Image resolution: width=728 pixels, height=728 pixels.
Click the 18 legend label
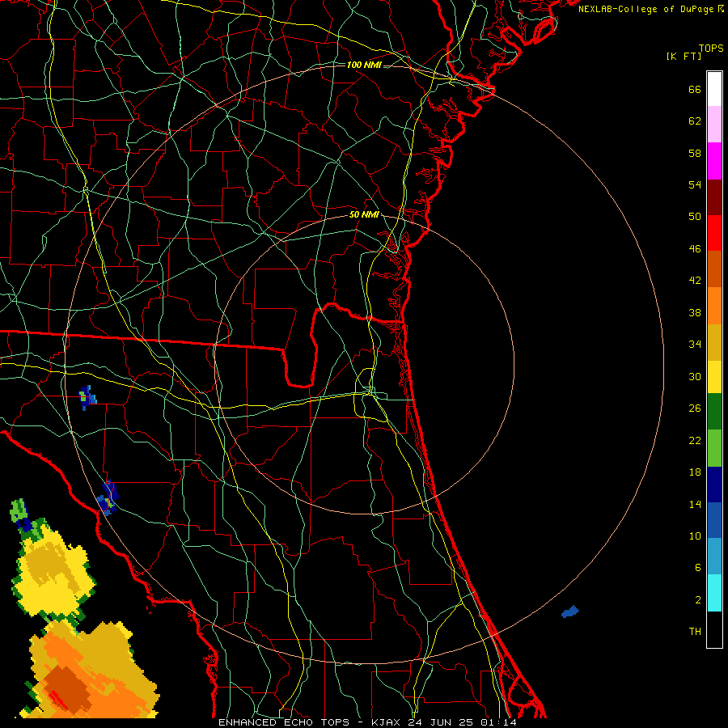[x=695, y=472]
